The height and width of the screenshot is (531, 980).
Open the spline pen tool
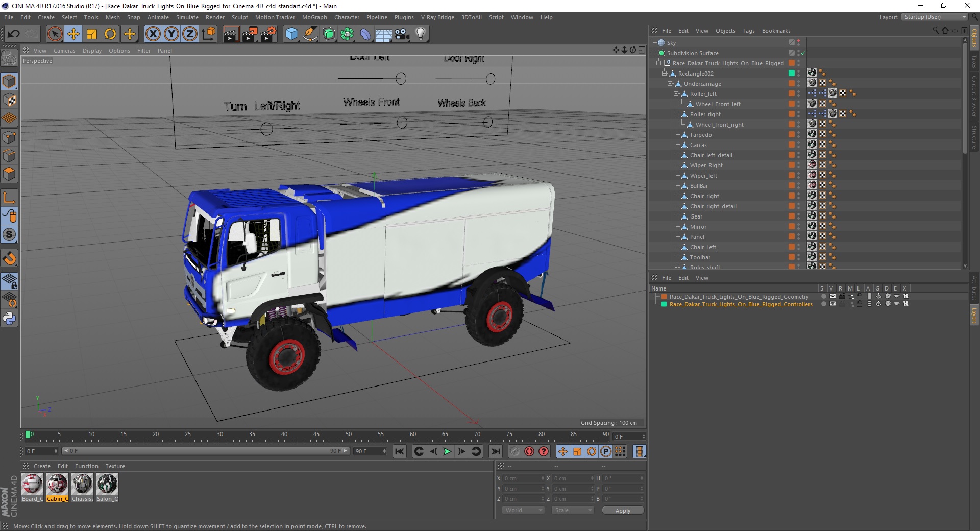(310, 34)
